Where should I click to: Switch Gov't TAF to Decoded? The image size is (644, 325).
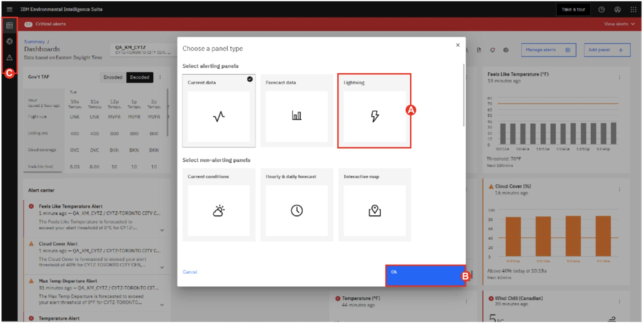point(140,77)
